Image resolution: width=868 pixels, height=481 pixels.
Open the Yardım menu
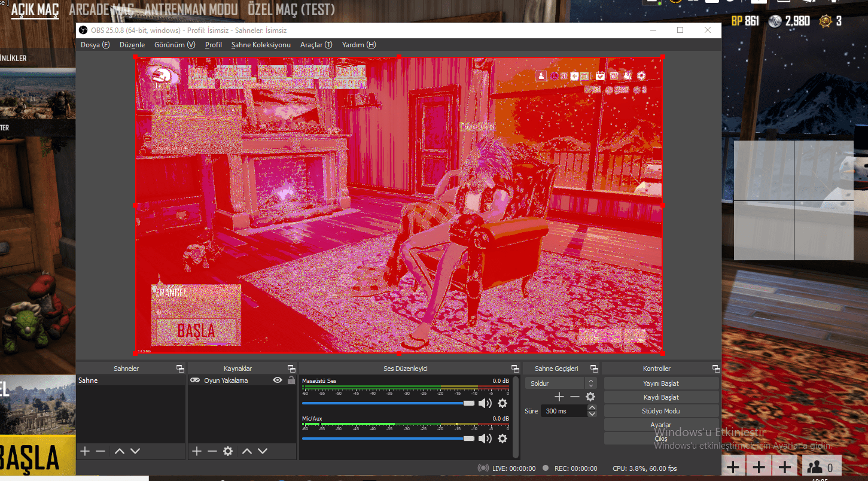(359, 45)
